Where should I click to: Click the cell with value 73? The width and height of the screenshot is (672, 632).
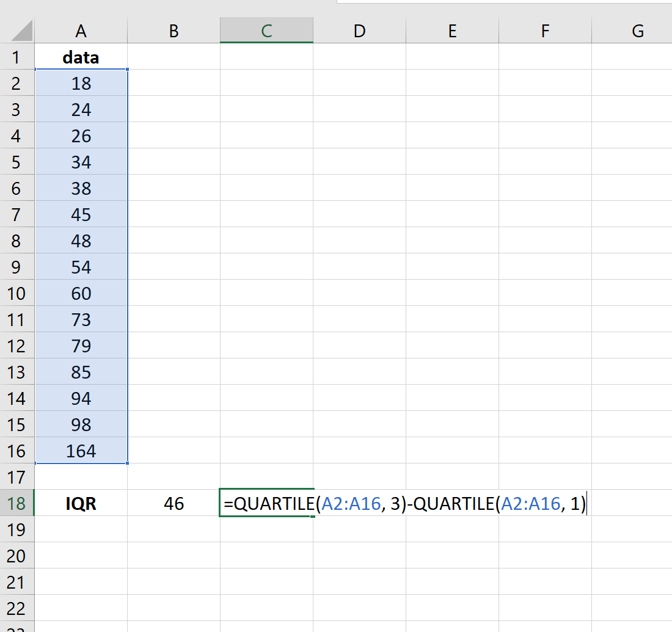click(x=81, y=319)
